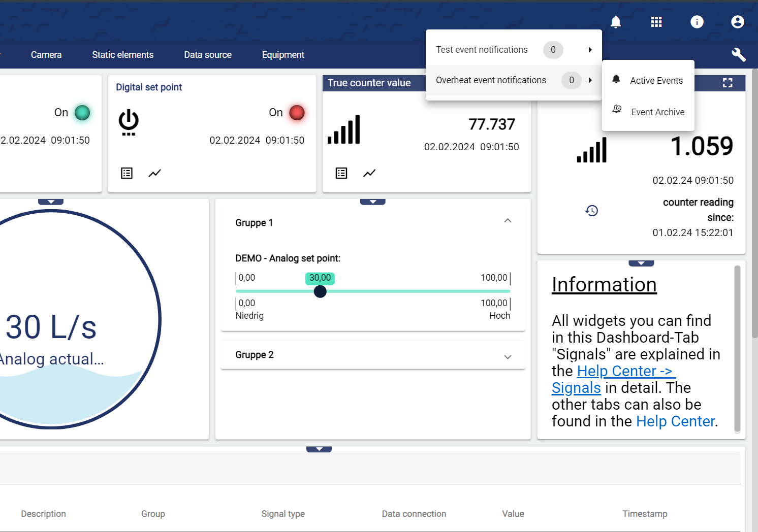
Task: Select Event Archive from the submenu
Action: point(657,112)
